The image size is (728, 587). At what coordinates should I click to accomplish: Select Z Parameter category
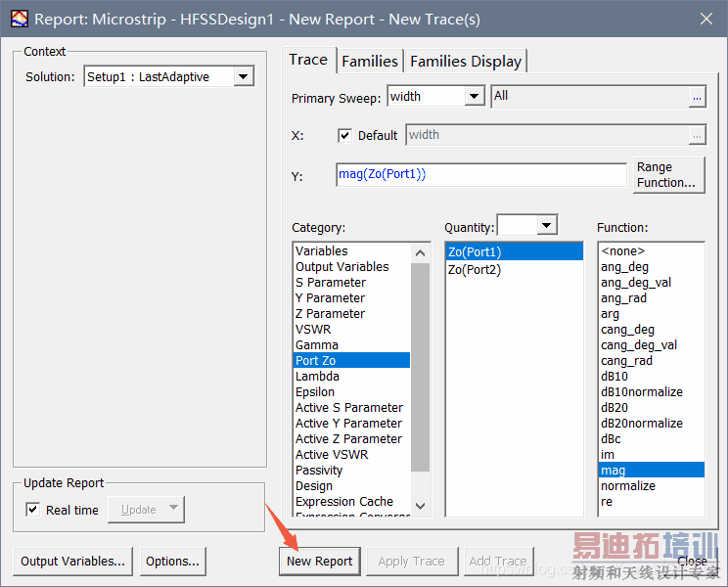351,314
